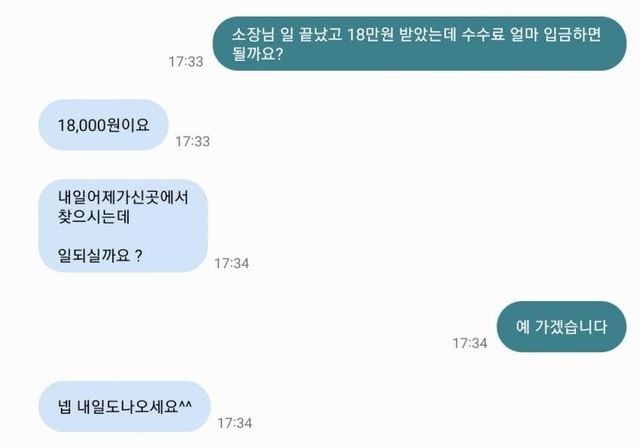The image size is (640, 448).
Task: Click the 17:34 timestamp beside 일되실까요 message
Action: coord(231,263)
